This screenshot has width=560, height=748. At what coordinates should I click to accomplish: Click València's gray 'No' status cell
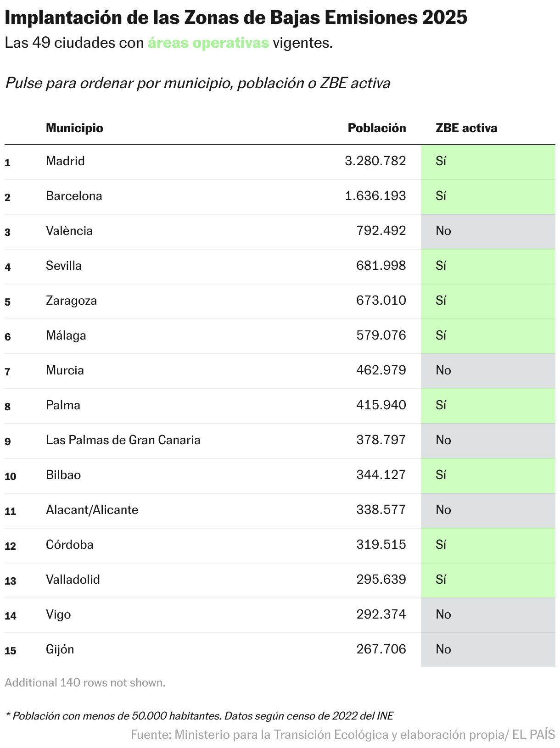tap(488, 231)
